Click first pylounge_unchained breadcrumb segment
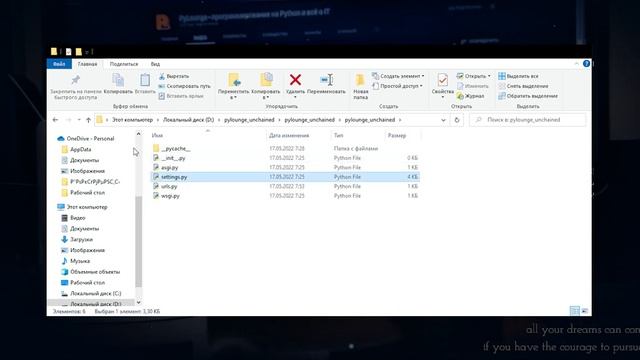 249,120
